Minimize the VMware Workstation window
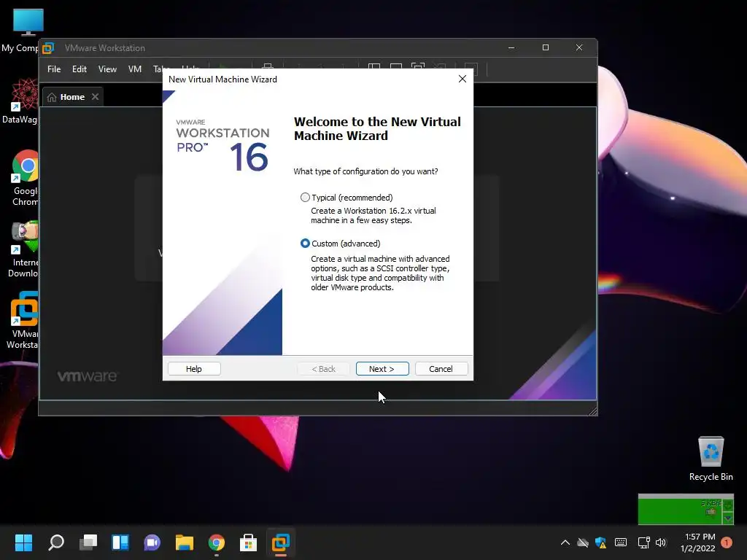 click(511, 47)
